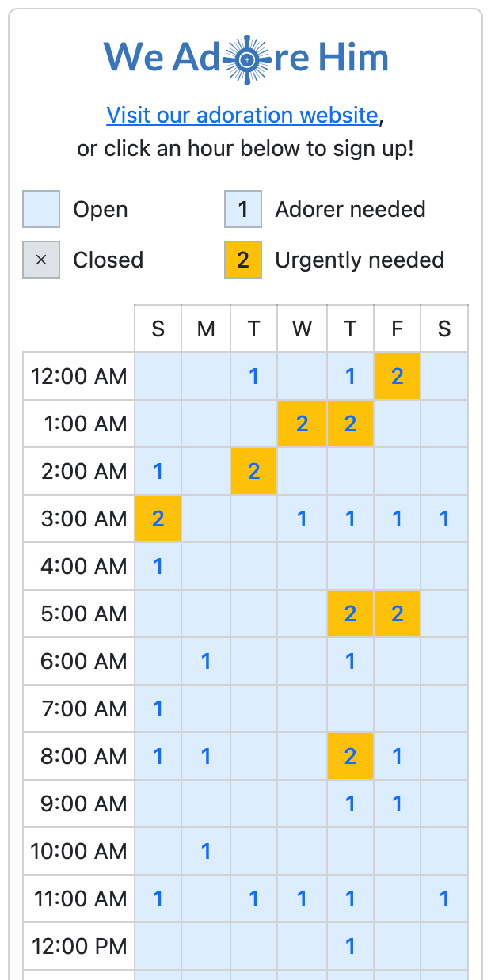
Task: Select Tuesday 2:00 AM urgent slot
Action: pyautogui.click(x=253, y=471)
